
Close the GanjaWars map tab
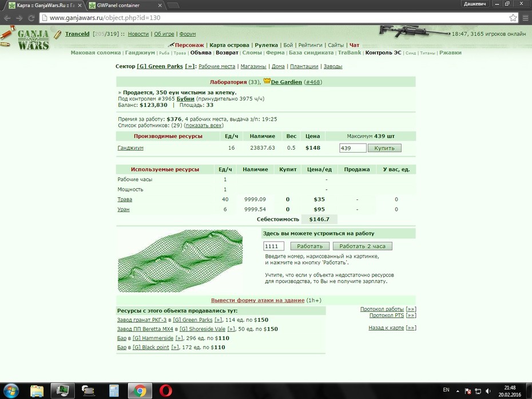80,5
